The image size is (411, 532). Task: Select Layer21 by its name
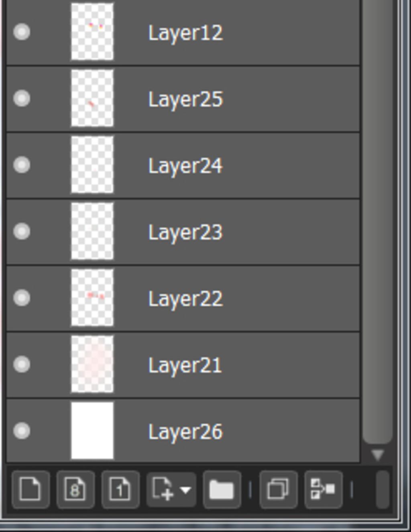pos(185,365)
